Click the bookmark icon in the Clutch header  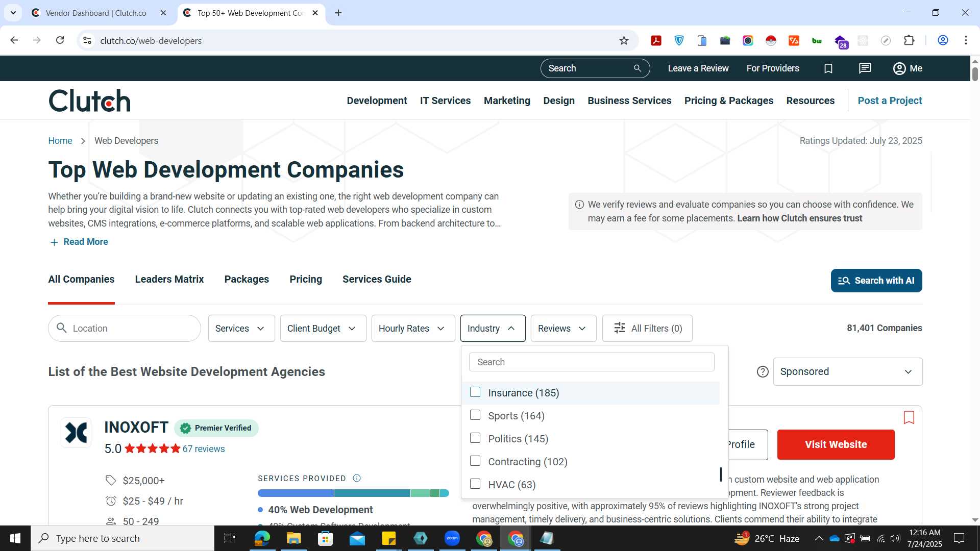828,68
